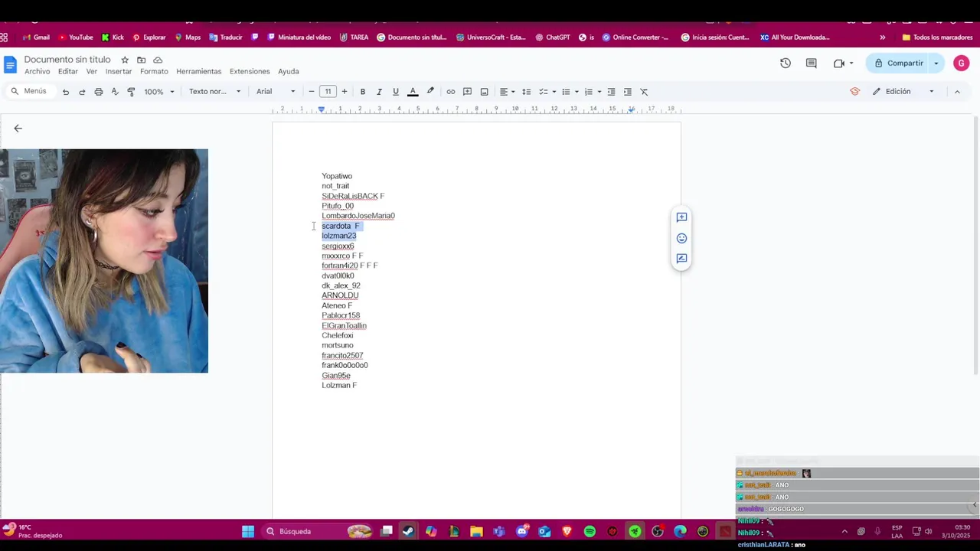The width and height of the screenshot is (980, 551).
Task: Open the comment history panel
Action: [x=812, y=64]
